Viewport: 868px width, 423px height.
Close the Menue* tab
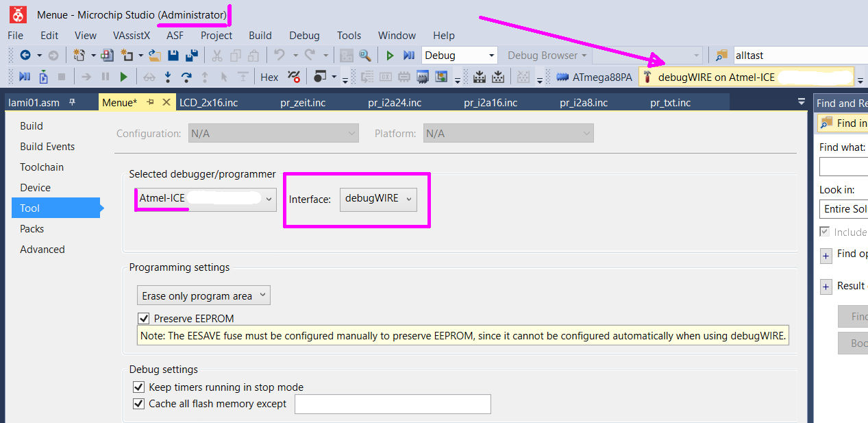point(166,102)
